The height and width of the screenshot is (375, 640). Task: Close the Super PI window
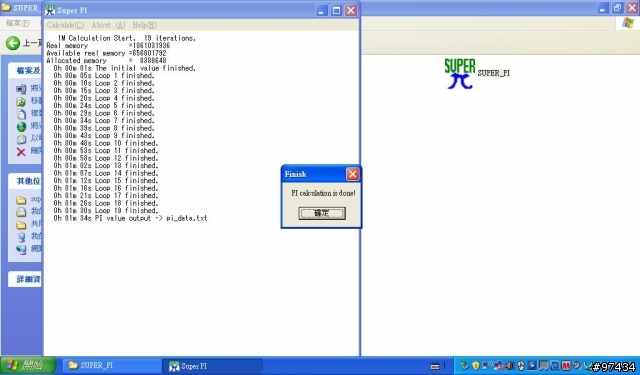coord(351,11)
